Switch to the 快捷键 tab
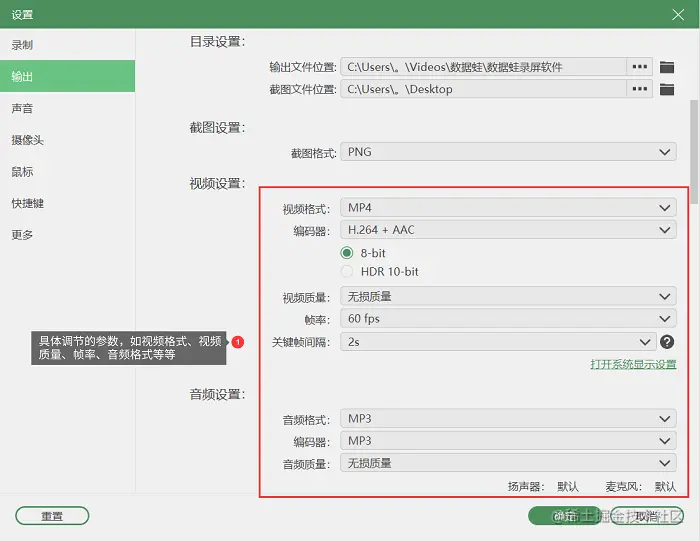This screenshot has height=541, width=700. (67, 203)
